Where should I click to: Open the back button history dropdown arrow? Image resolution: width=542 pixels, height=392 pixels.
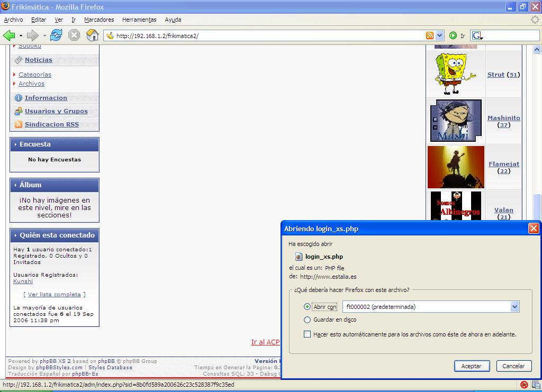tap(21, 35)
